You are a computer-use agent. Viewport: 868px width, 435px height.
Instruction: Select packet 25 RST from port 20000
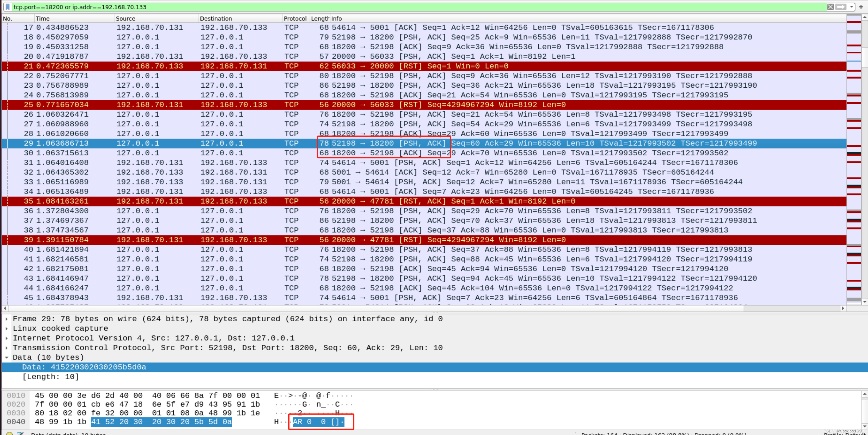(x=424, y=104)
